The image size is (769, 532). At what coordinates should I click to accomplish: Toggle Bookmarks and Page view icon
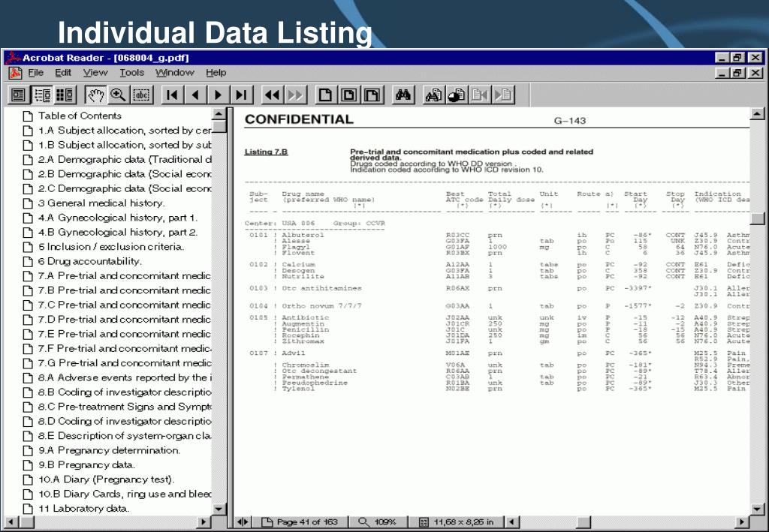click(x=42, y=95)
